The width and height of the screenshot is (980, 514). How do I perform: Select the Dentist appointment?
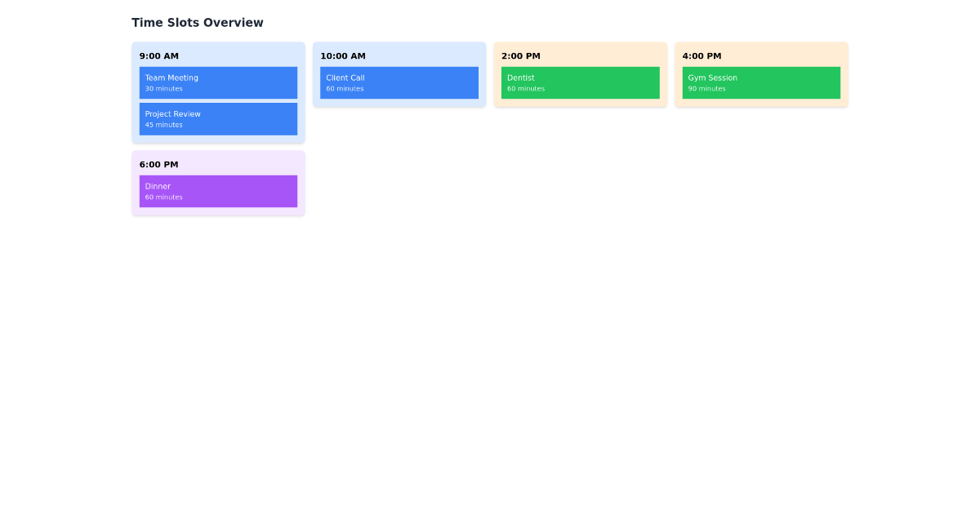(580, 82)
